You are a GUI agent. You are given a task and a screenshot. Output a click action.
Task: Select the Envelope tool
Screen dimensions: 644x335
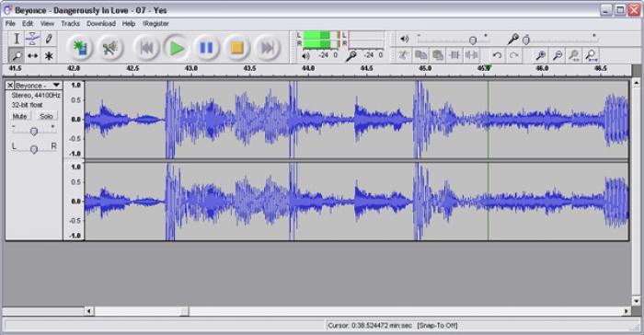point(32,39)
